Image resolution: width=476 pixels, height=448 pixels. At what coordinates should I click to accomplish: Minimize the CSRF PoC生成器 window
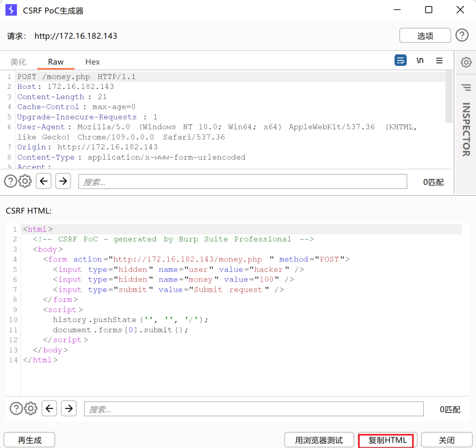pyautogui.click(x=397, y=10)
